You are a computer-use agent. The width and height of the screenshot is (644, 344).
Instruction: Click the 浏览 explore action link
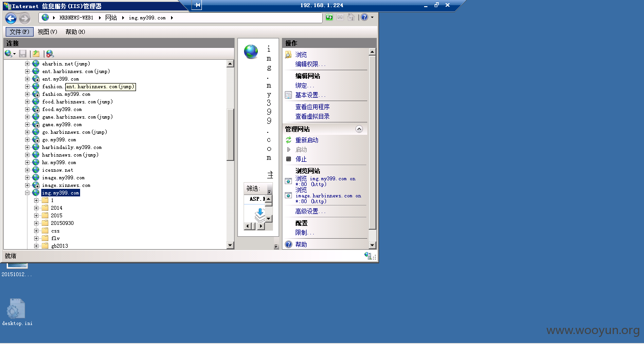[x=301, y=55]
